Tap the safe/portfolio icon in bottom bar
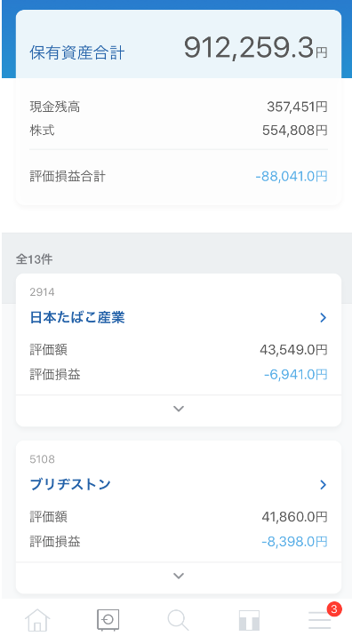Image resolution: width=352 pixels, height=644 pixels. point(108,620)
